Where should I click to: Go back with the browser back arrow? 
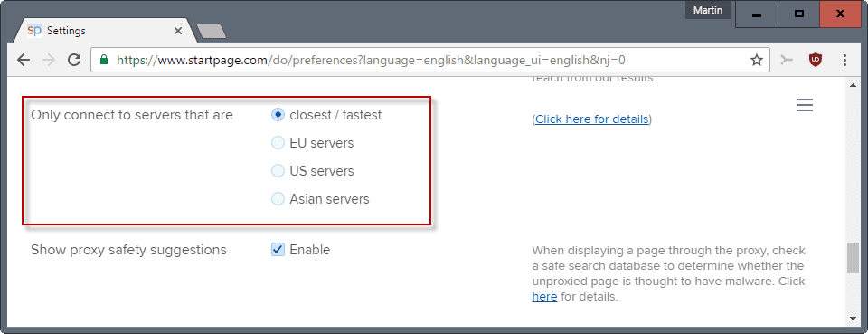pyautogui.click(x=24, y=60)
